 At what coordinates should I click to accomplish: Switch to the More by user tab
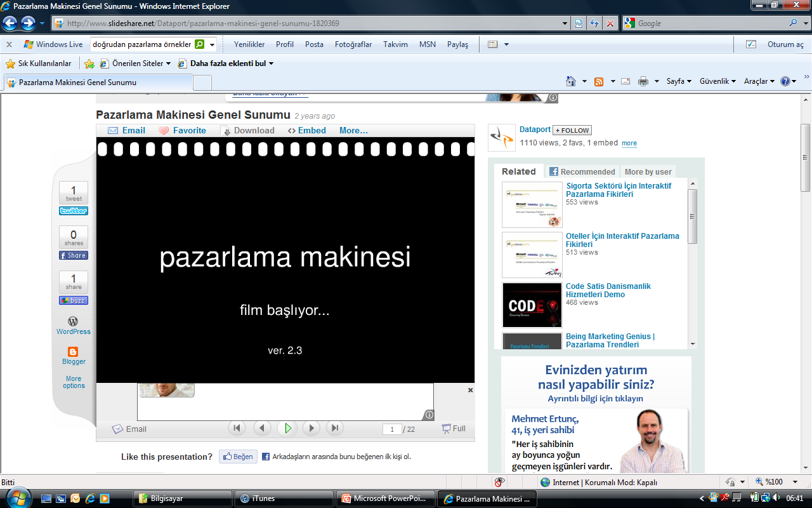tap(648, 171)
